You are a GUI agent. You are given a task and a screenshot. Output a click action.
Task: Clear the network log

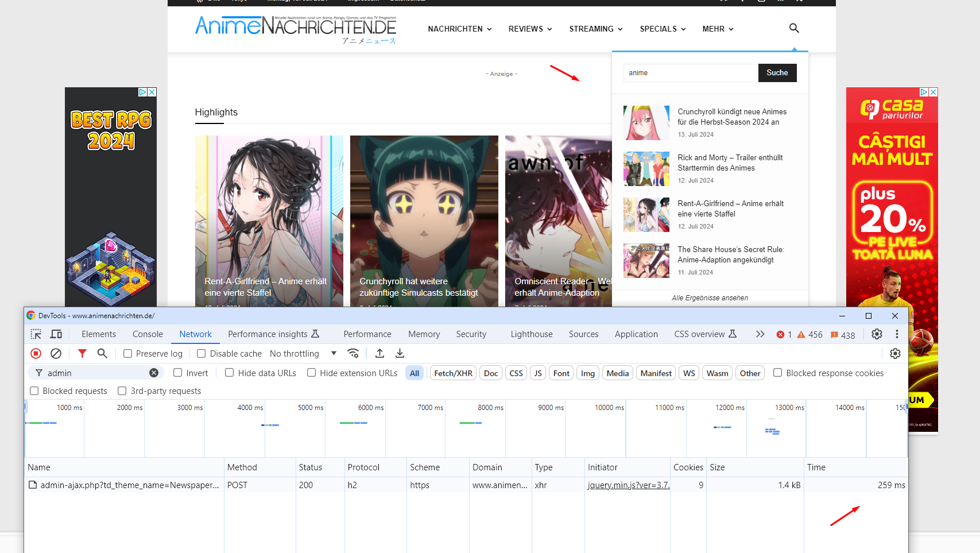pyautogui.click(x=56, y=354)
